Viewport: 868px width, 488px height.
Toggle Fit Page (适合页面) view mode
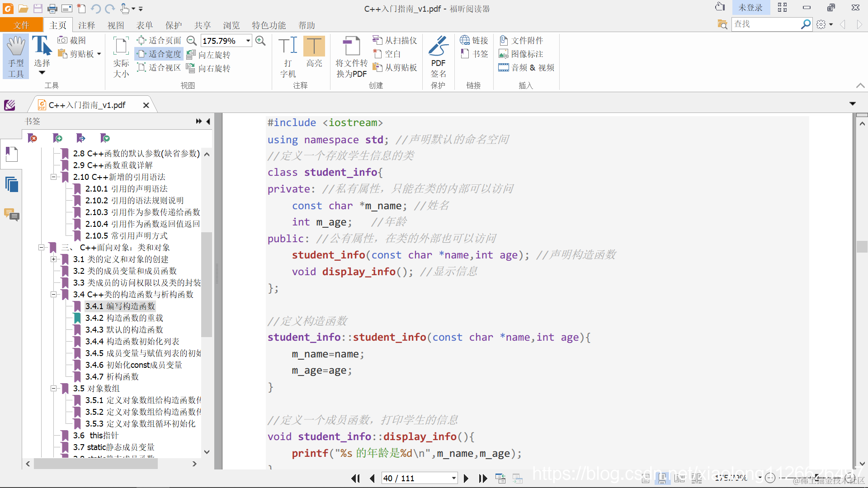coord(160,41)
